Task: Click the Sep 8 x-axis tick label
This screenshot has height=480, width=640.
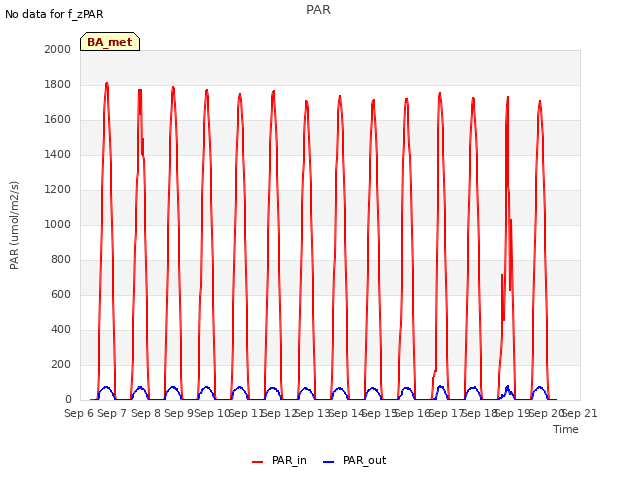Action: coord(146,413)
